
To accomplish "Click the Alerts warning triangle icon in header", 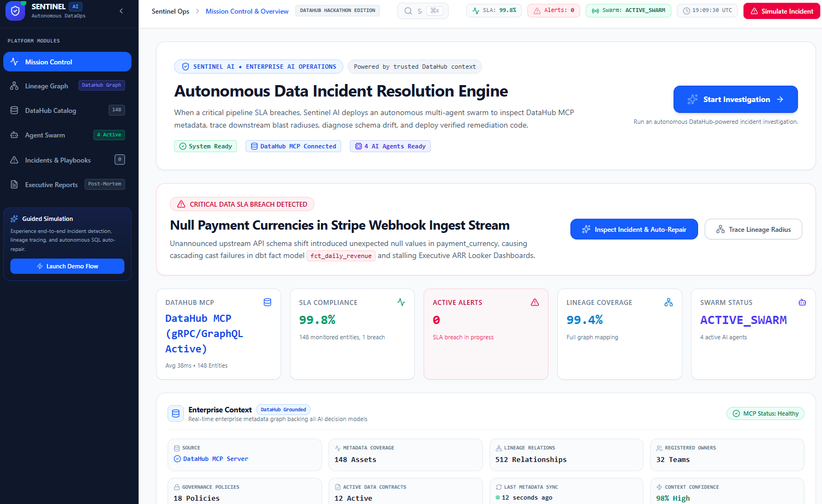I will tap(537, 10).
